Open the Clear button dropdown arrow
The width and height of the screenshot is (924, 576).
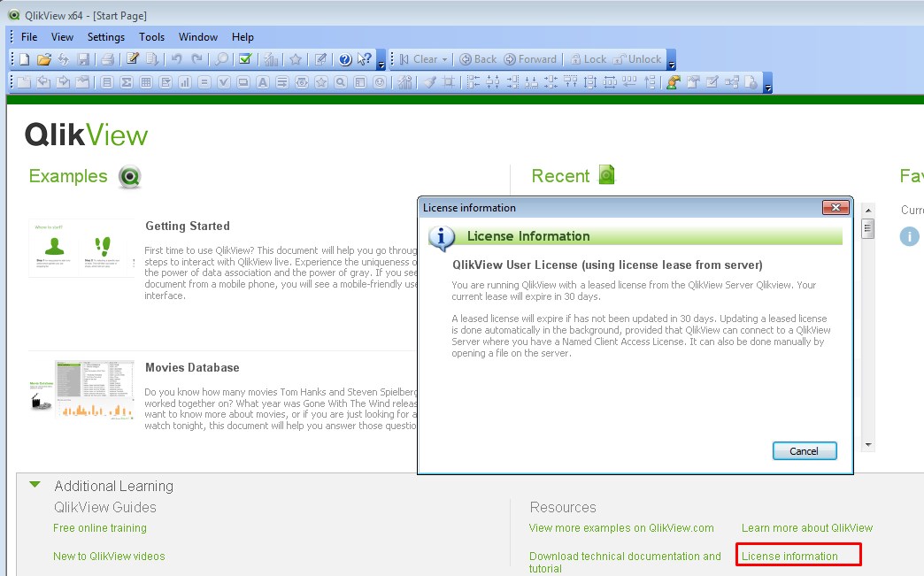445,59
